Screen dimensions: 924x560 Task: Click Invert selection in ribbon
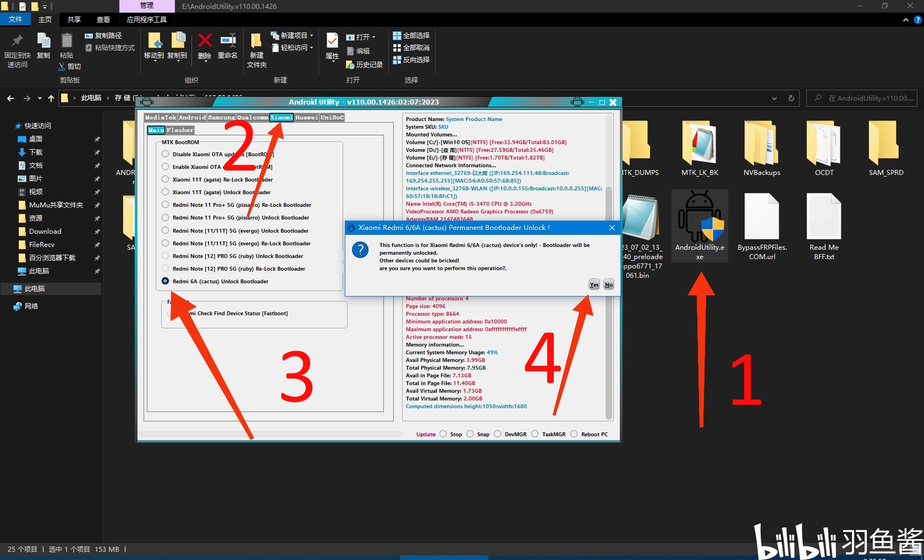pos(411,60)
